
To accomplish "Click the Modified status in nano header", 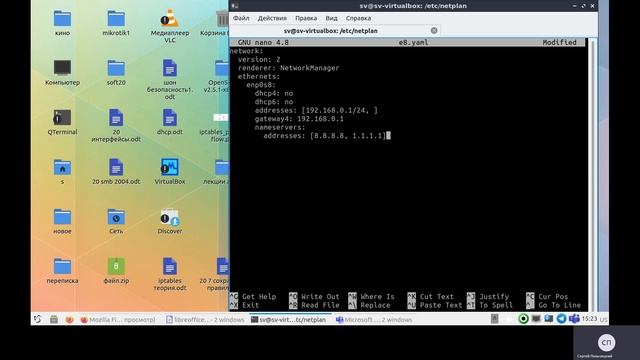I will click(560, 42).
